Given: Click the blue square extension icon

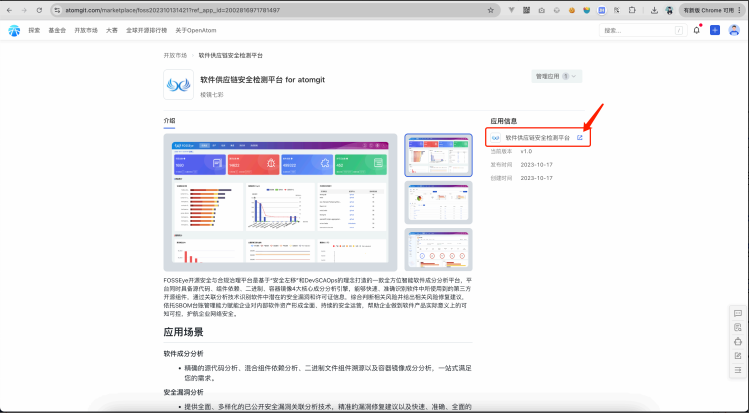Looking at the screenshot, I should [x=602, y=10].
